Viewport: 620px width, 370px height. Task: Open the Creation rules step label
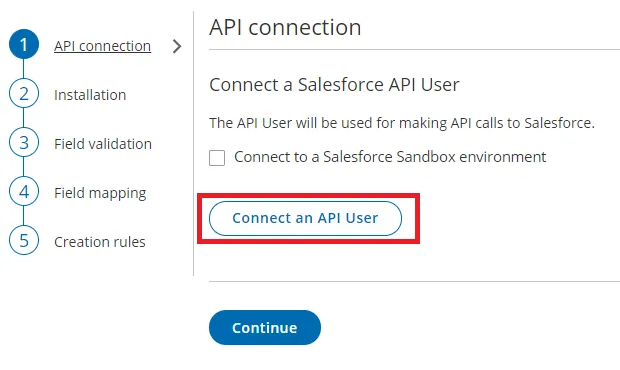point(100,242)
